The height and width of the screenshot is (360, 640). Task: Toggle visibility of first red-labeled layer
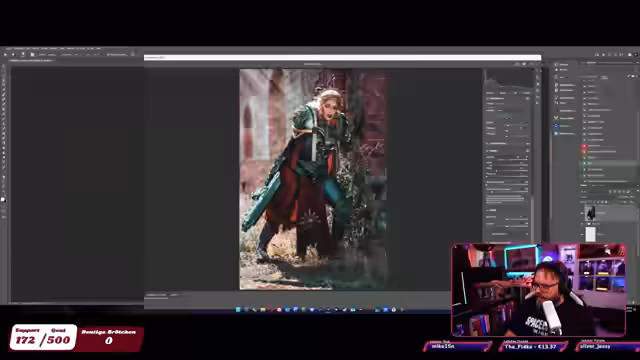point(584,146)
